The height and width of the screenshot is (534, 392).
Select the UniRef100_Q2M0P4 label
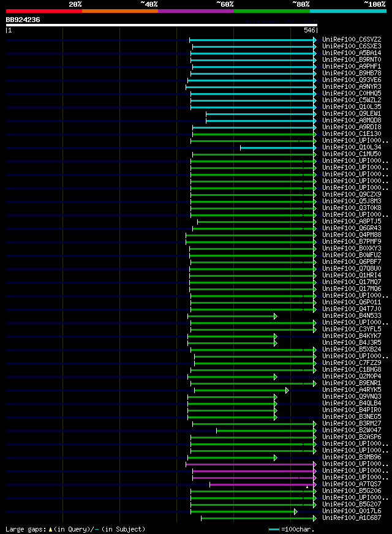[x=352, y=377]
